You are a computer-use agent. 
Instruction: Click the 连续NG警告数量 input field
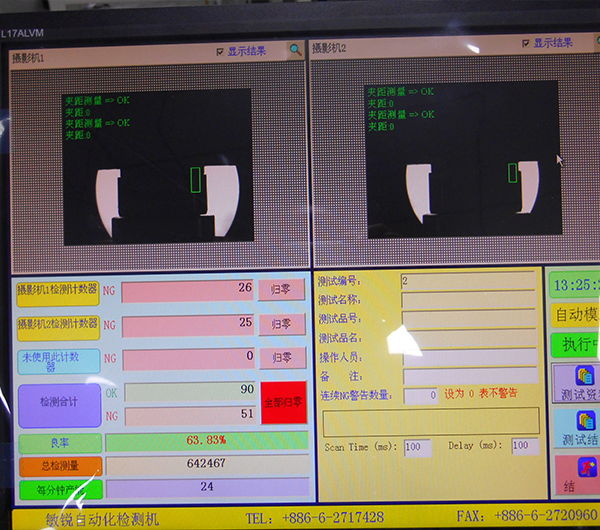coord(420,396)
